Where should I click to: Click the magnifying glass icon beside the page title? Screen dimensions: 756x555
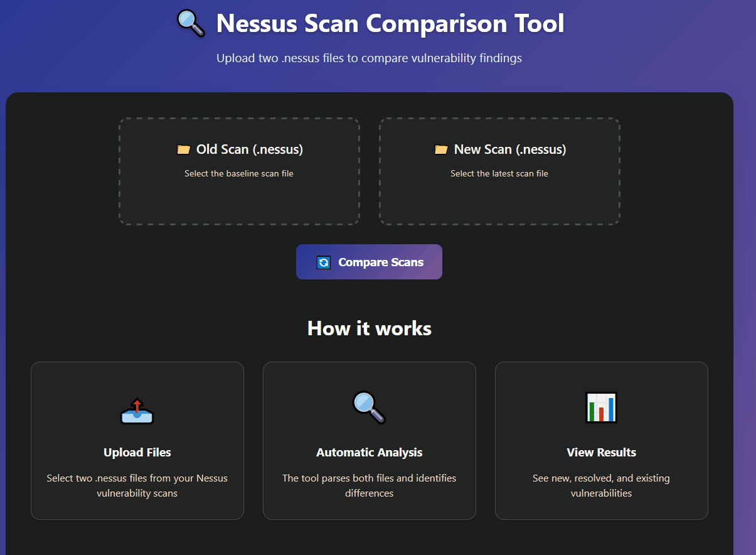tap(191, 24)
